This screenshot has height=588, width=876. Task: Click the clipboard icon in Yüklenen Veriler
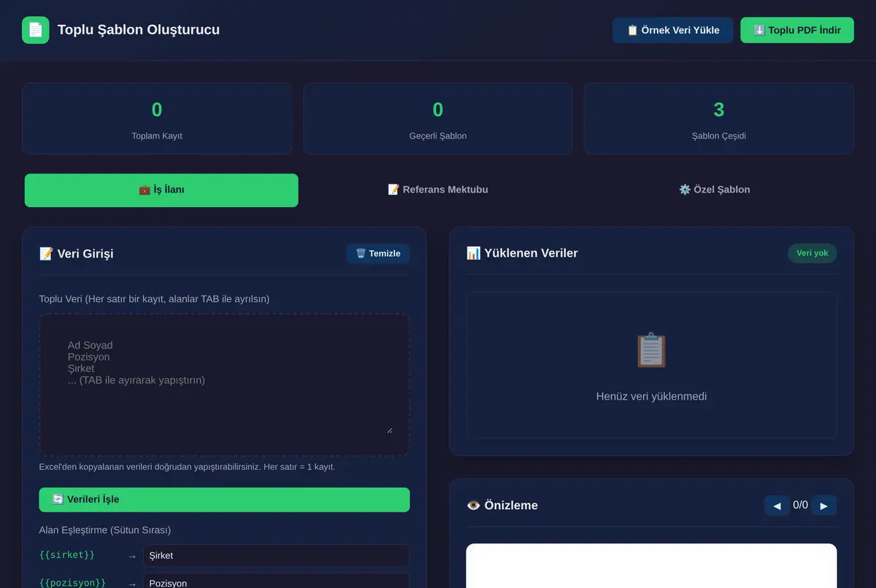(651, 350)
